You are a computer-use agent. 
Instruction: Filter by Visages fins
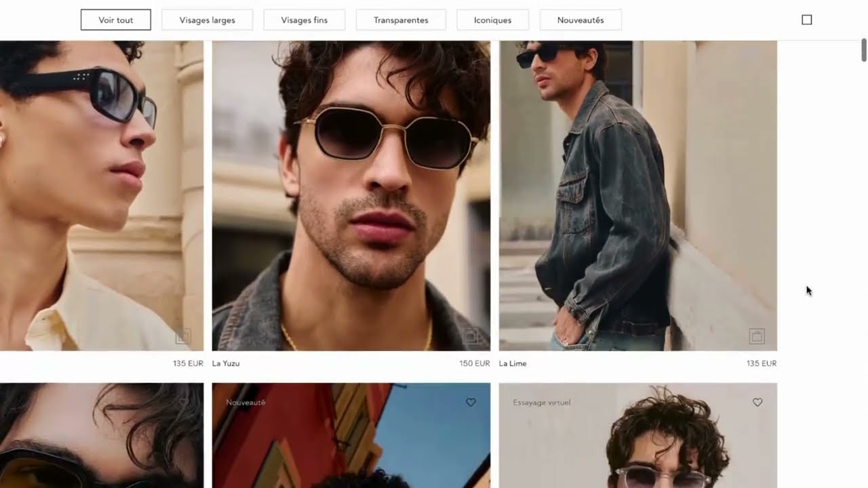(x=304, y=20)
